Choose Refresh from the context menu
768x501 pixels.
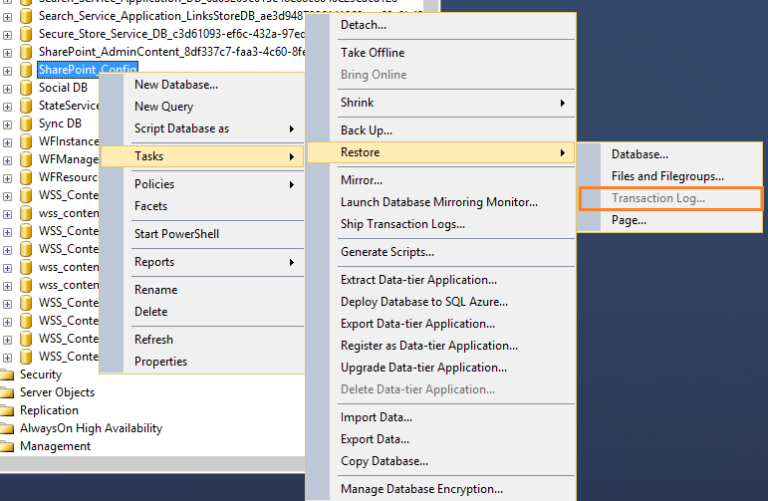[202, 339]
